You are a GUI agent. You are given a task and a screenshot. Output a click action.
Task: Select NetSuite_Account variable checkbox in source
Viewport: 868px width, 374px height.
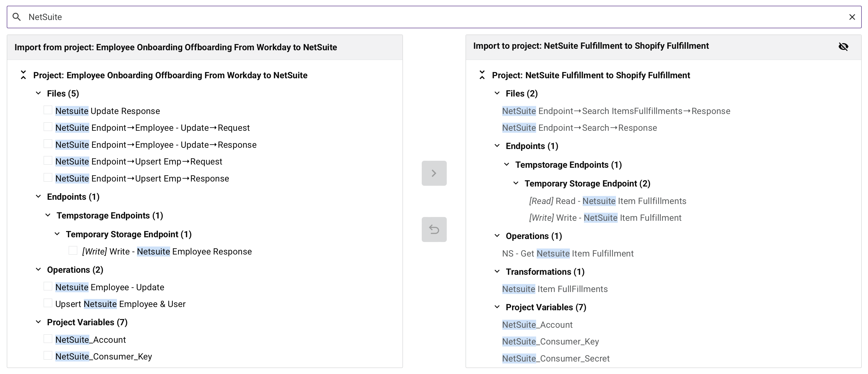[x=48, y=339]
